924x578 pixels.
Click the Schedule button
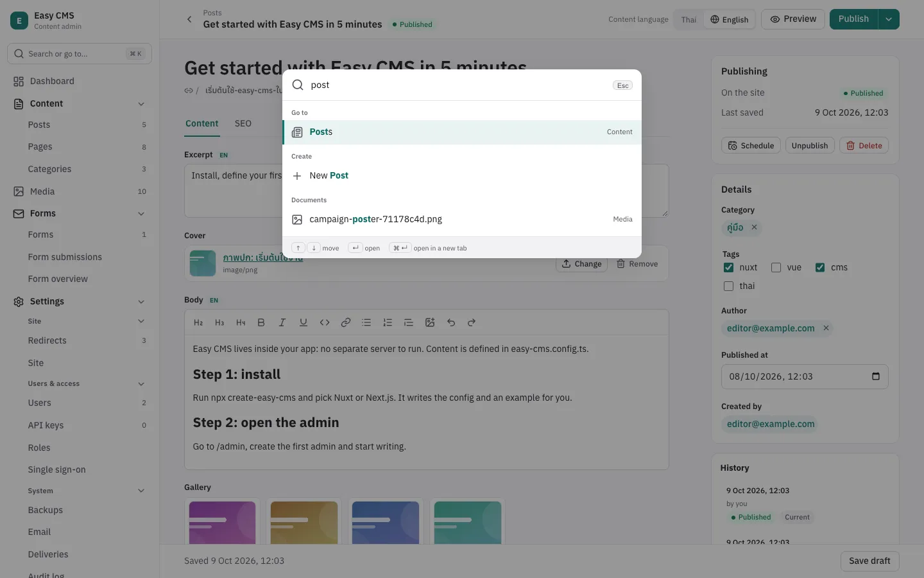pyautogui.click(x=751, y=146)
